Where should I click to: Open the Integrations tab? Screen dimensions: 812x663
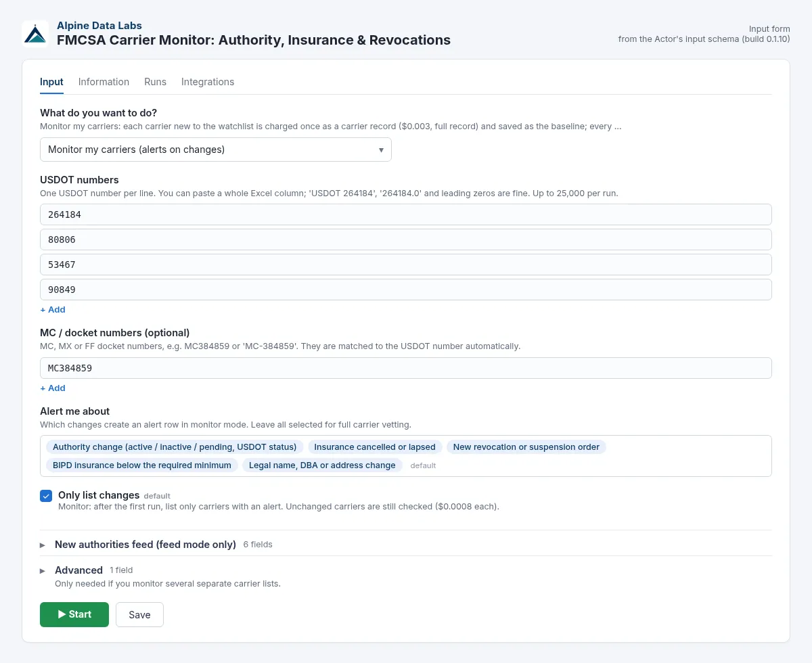tap(208, 82)
